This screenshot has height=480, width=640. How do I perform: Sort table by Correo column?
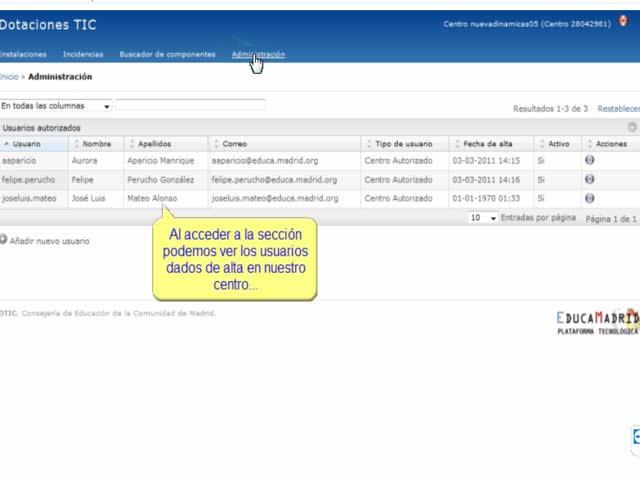pyautogui.click(x=284, y=144)
